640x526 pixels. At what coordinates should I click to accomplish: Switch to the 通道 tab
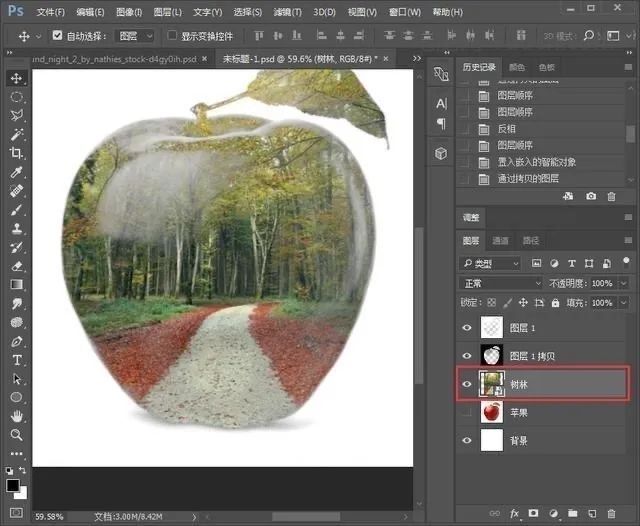click(500, 240)
